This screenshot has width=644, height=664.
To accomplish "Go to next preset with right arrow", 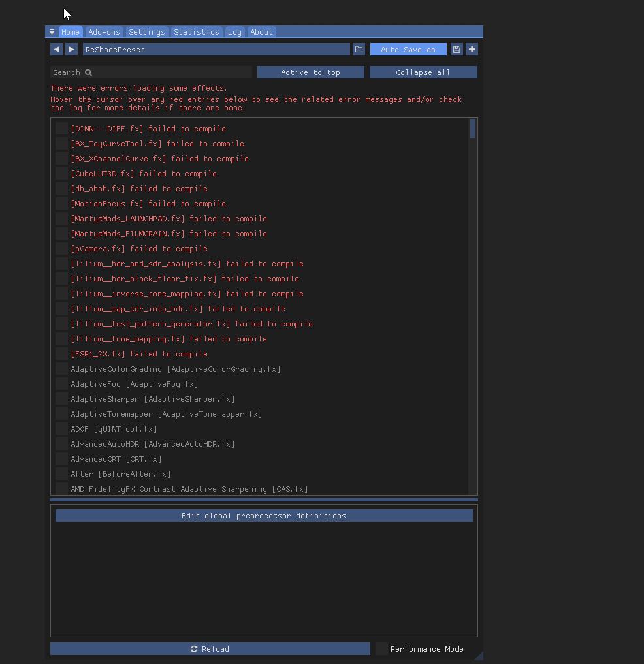I will pyautogui.click(x=72, y=50).
